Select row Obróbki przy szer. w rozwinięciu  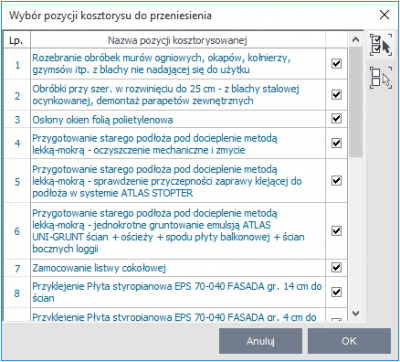[x=178, y=95]
